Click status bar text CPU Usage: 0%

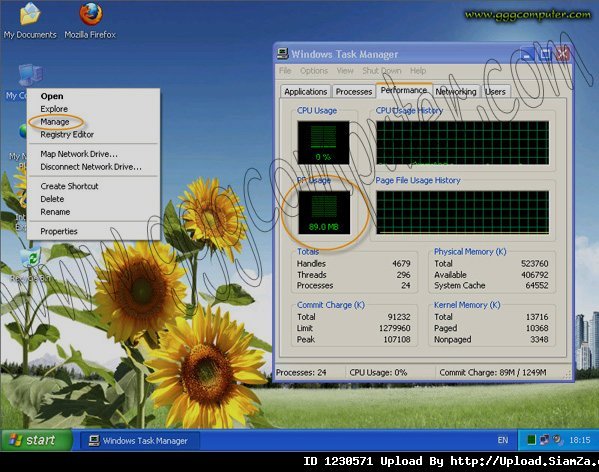pyautogui.click(x=378, y=372)
